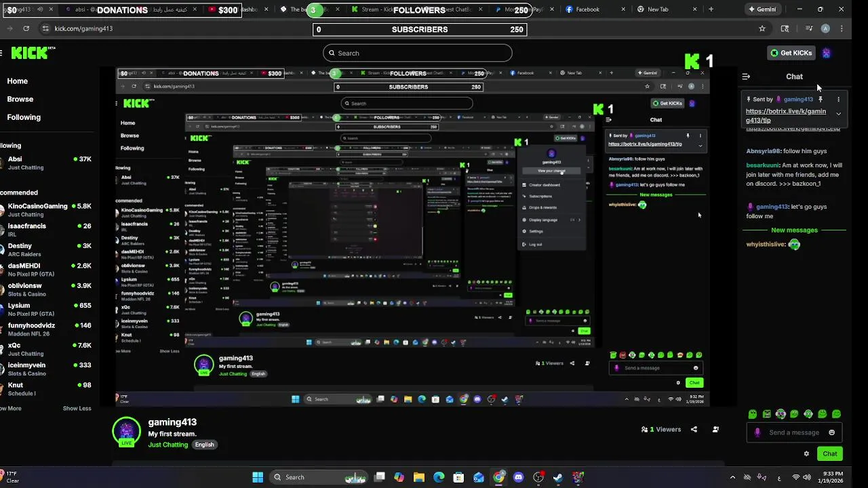Open the funnyhoodvidz channel
Image resolution: width=868 pixels, height=488 pixels.
tap(46, 329)
